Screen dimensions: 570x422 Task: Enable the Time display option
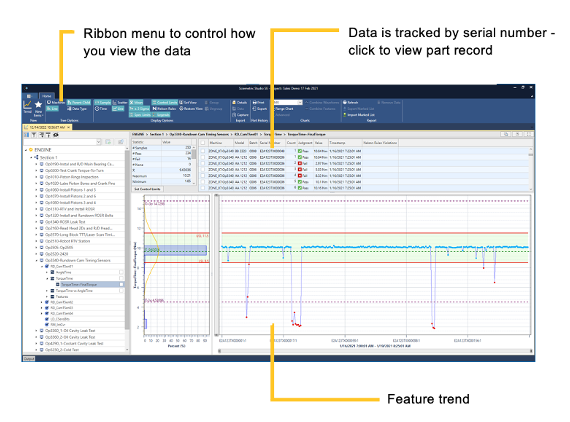101,109
